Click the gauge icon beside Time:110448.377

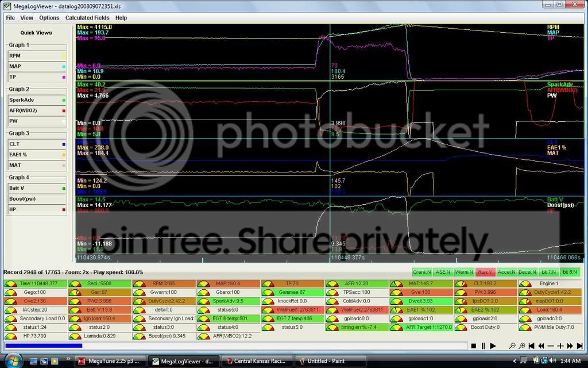tap(10, 284)
